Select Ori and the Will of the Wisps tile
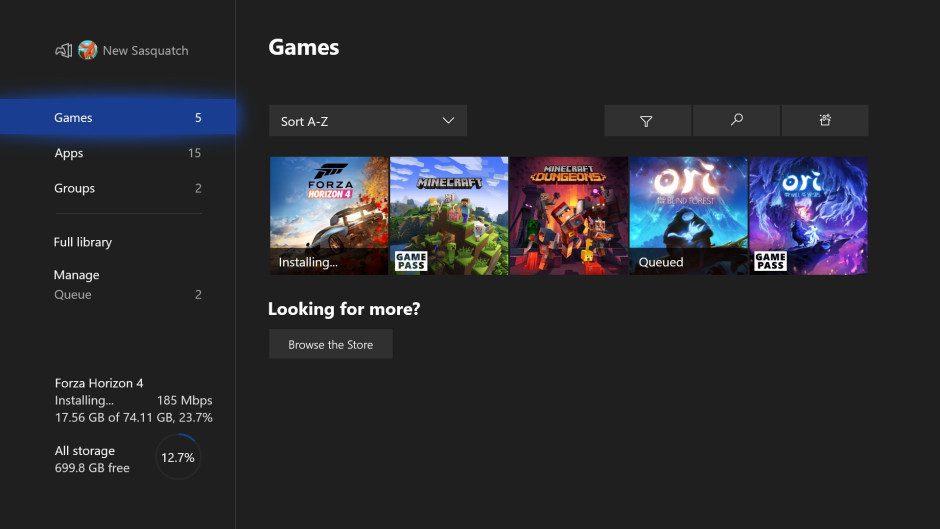This screenshot has height=529, width=940. (x=809, y=216)
